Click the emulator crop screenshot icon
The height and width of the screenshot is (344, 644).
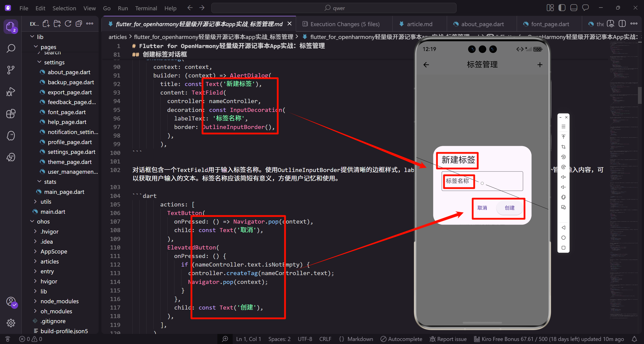coord(563,147)
